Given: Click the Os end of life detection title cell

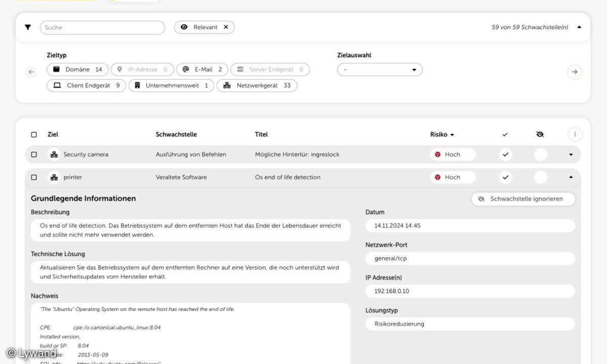Looking at the screenshot, I should (287, 177).
